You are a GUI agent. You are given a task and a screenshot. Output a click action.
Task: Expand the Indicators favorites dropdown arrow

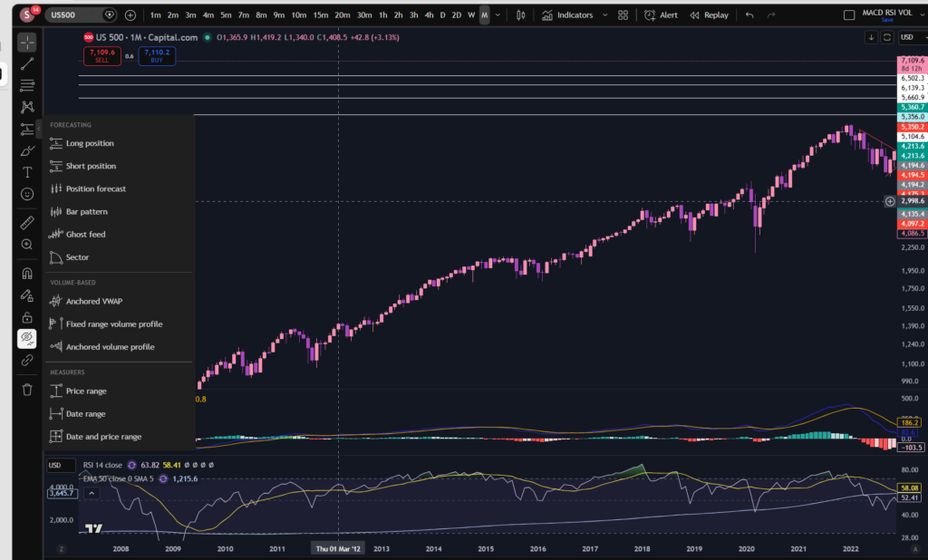tap(604, 14)
